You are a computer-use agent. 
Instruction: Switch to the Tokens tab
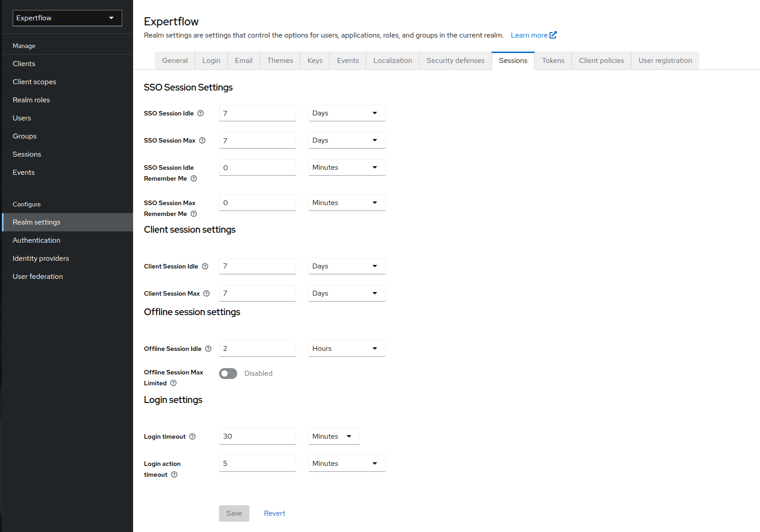[x=553, y=60]
